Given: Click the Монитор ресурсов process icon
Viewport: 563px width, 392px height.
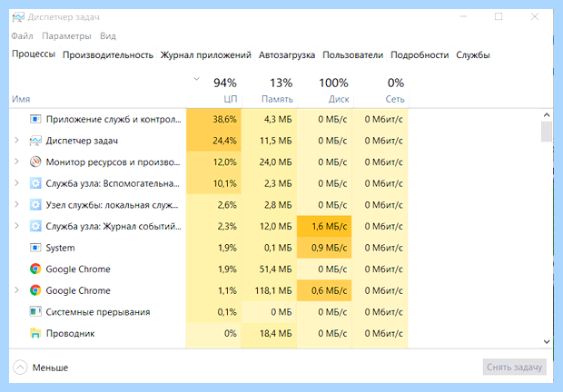Looking at the screenshot, I should [35, 162].
